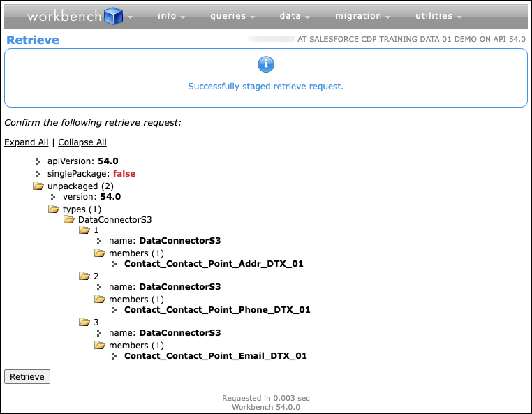The height and width of the screenshot is (414, 532).
Task: Click the Workbench cube logo icon
Action: pos(113,16)
